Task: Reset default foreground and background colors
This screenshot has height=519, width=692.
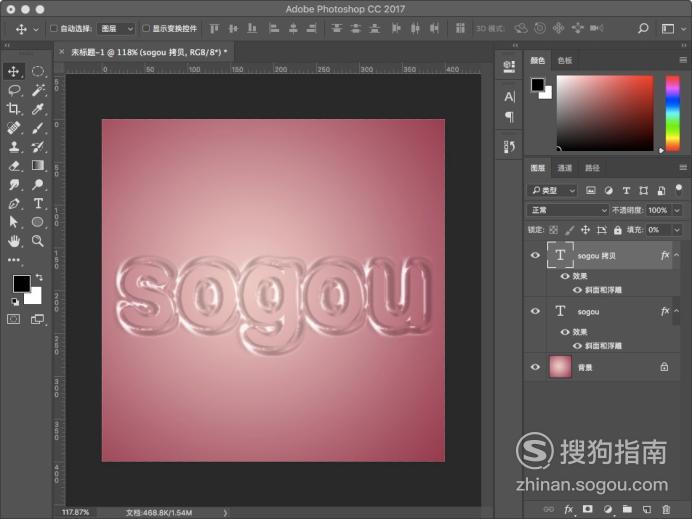Action: click(x=15, y=302)
